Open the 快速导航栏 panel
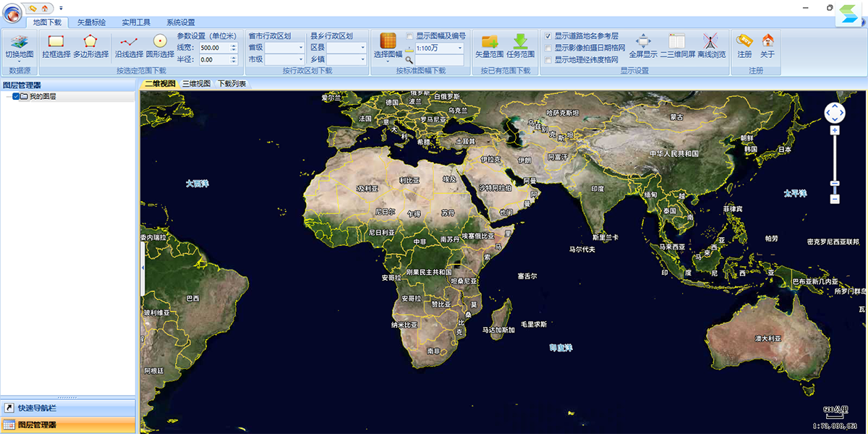This screenshot has height=434, width=868. [68, 409]
